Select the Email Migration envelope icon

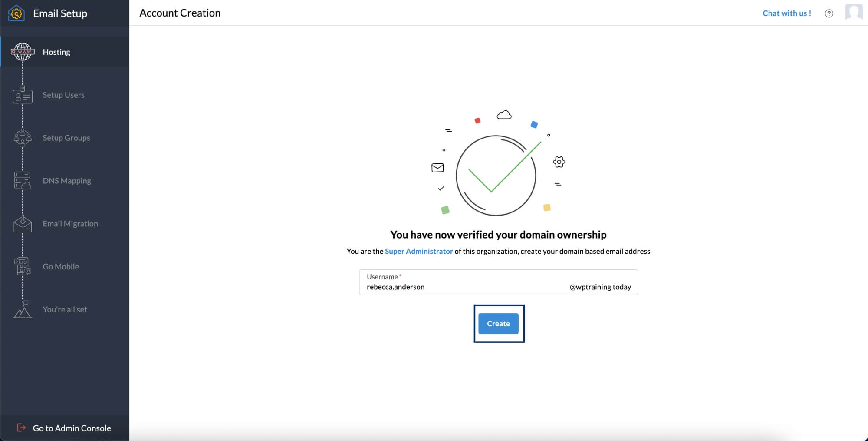tap(23, 223)
